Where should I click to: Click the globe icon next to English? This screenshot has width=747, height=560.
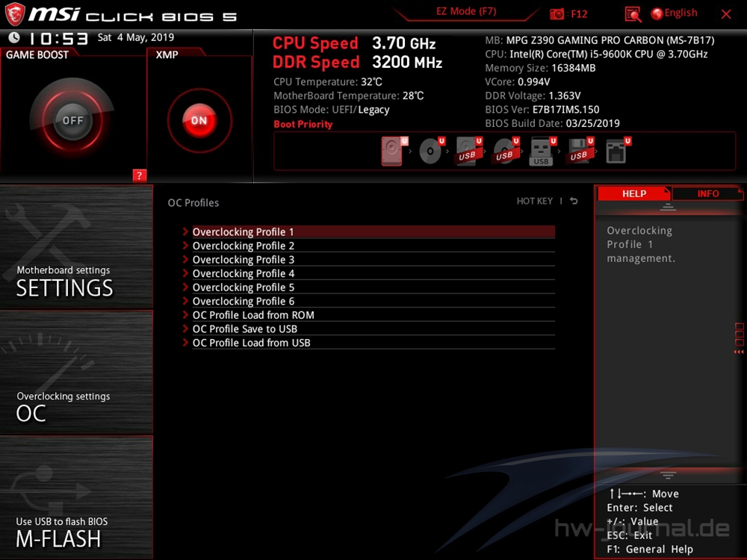point(657,13)
